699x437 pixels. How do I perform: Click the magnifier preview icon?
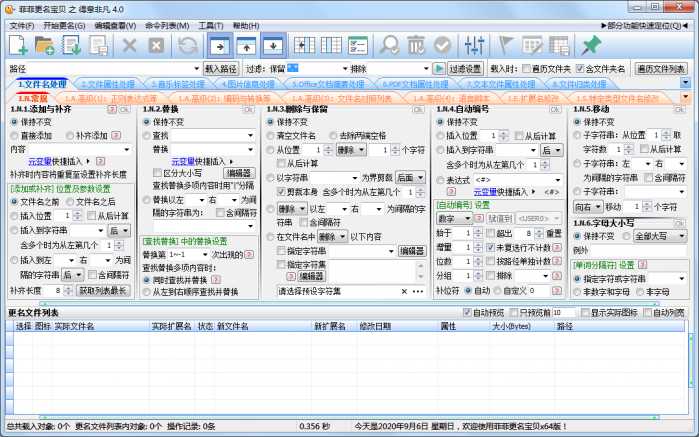(390, 45)
